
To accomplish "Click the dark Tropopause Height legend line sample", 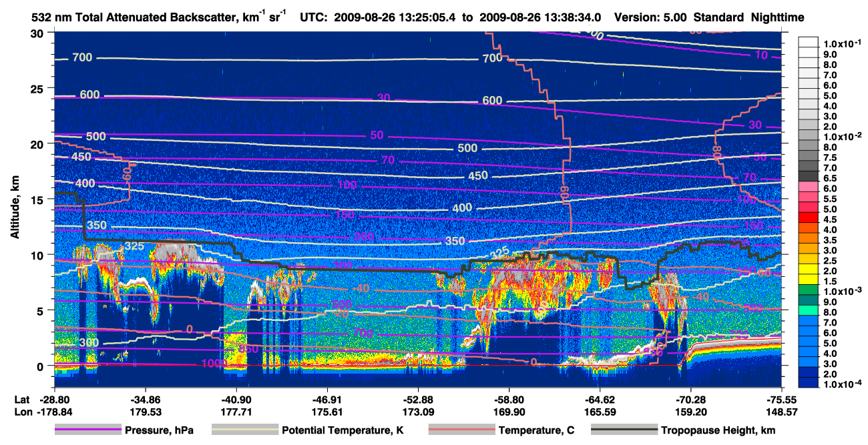I will [623, 430].
